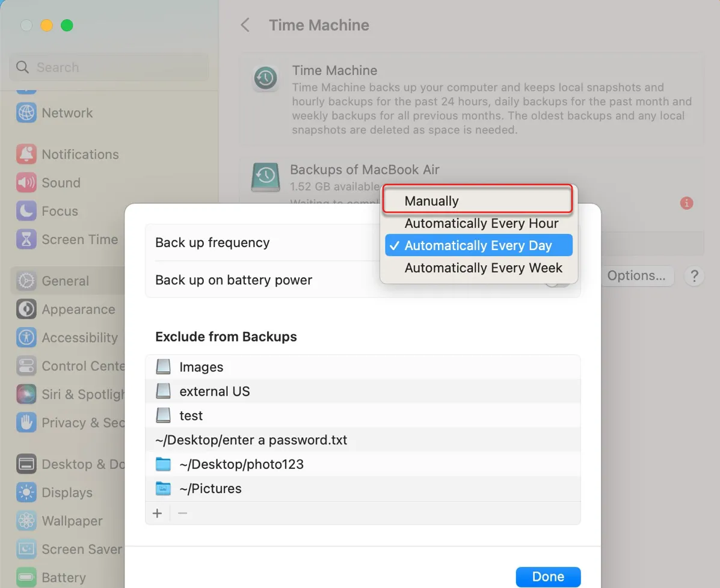The image size is (720, 588).
Task: Click the red info alert icon
Action: (x=686, y=203)
